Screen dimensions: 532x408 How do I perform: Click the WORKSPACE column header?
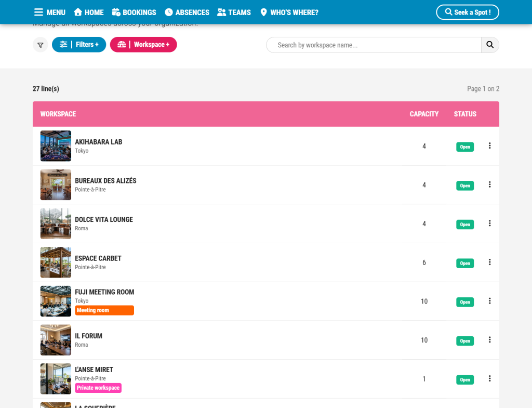click(58, 114)
